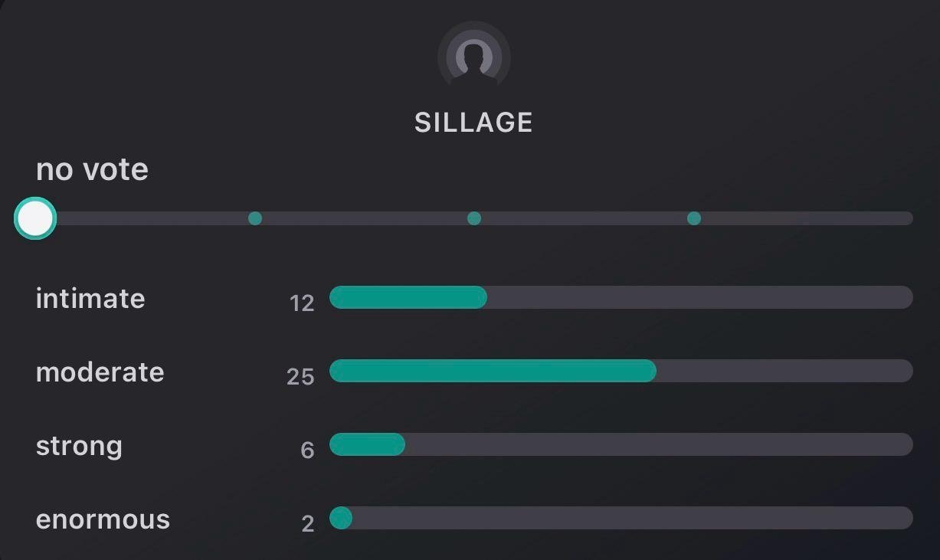The width and height of the screenshot is (940, 560).
Task: Click the "strong" label
Action: (x=79, y=446)
